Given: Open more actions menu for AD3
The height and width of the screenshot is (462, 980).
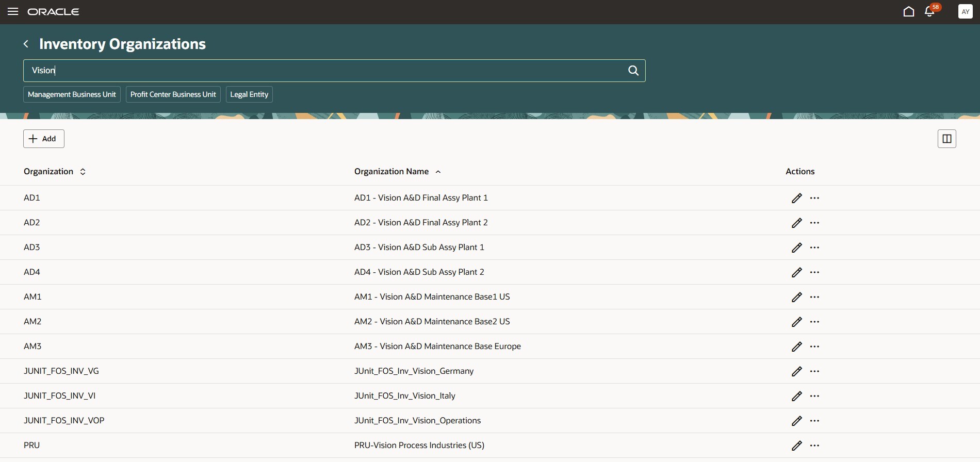Looking at the screenshot, I should click(815, 247).
